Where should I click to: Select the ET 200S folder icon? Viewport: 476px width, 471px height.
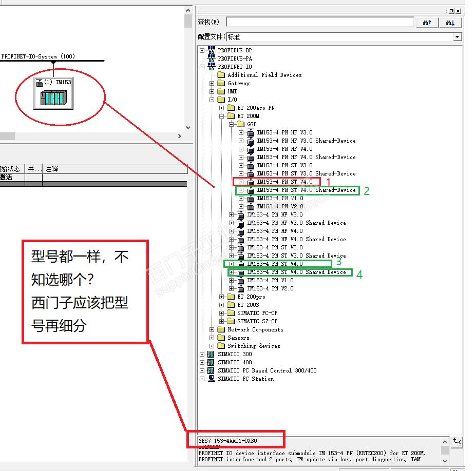click(231, 305)
